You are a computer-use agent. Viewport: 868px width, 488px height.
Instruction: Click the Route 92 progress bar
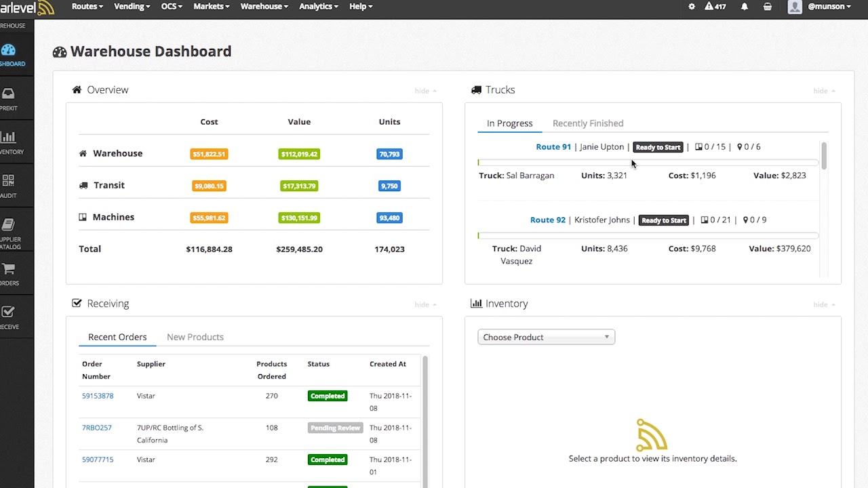648,236
